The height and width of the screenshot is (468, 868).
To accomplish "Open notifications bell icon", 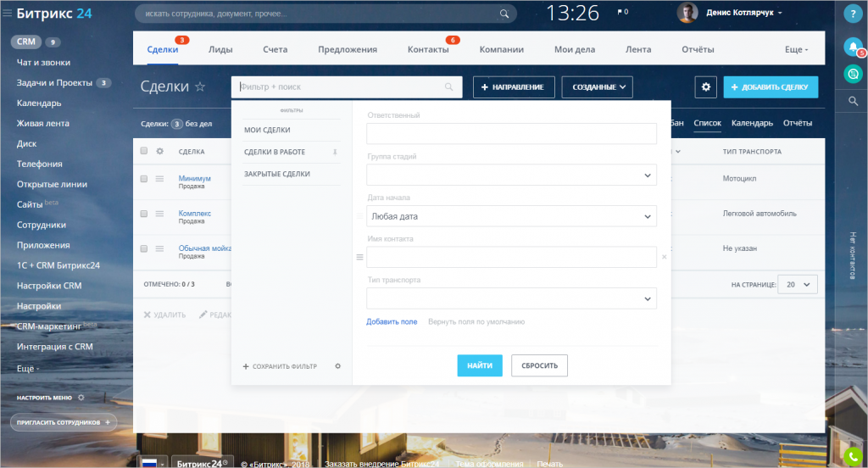I will pos(853,47).
